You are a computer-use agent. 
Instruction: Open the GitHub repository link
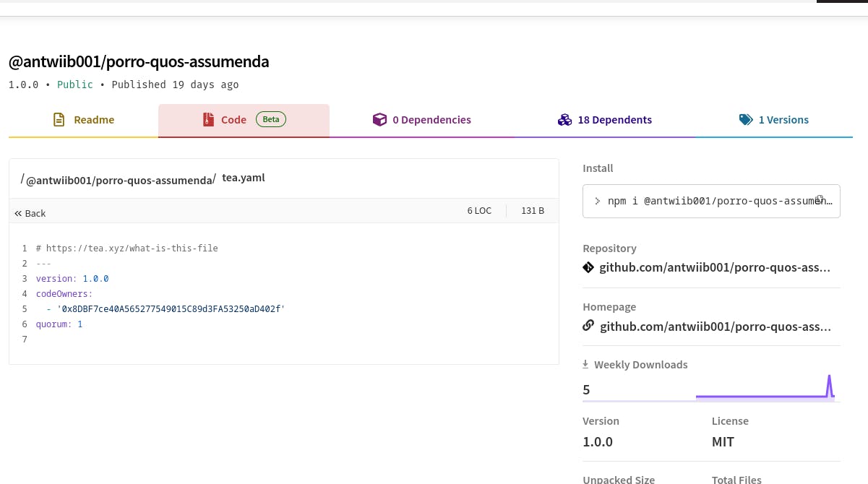coord(715,268)
